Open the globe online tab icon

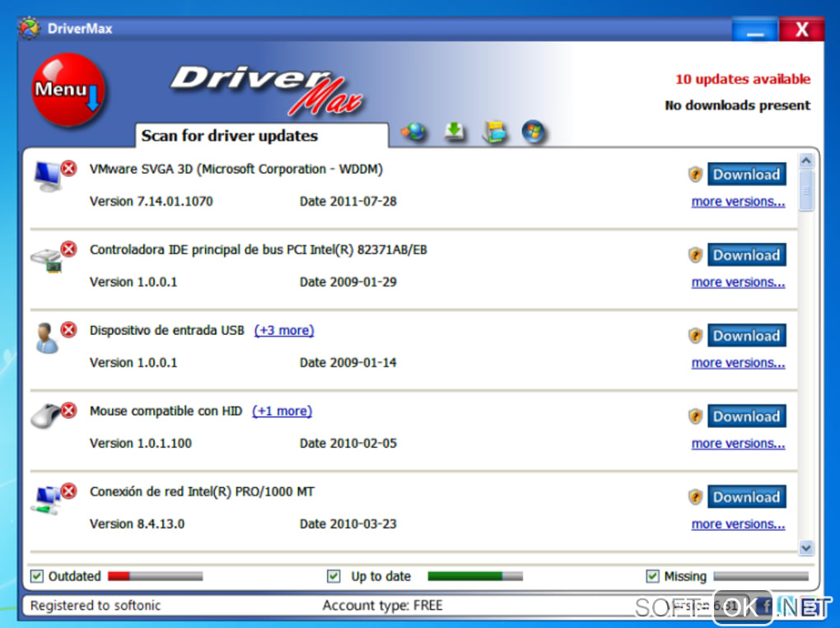click(413, 132)
